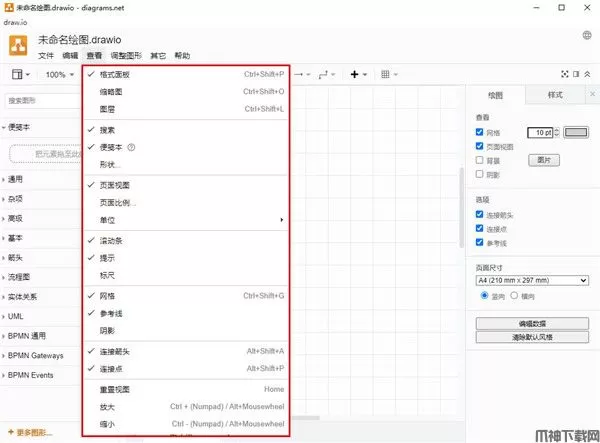This screenshot has width=600, height=443.
Task: Enable the 背景 background checkbox
Action: click(x=480, y=160)
